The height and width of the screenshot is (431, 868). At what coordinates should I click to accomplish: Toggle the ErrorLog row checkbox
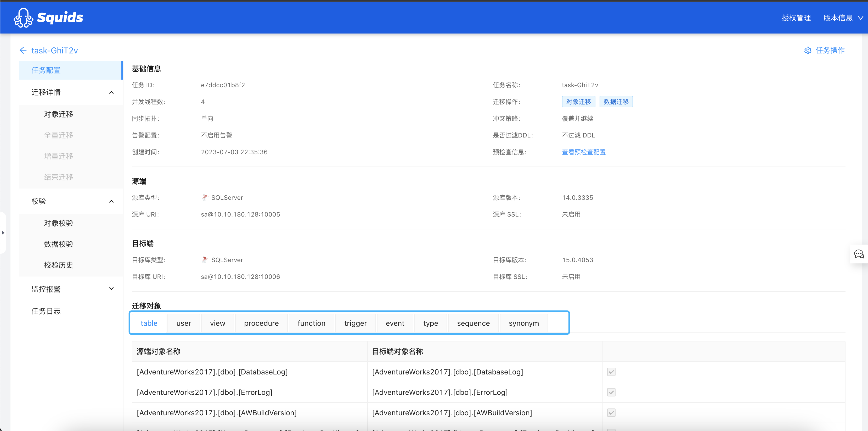pos(611,392)
